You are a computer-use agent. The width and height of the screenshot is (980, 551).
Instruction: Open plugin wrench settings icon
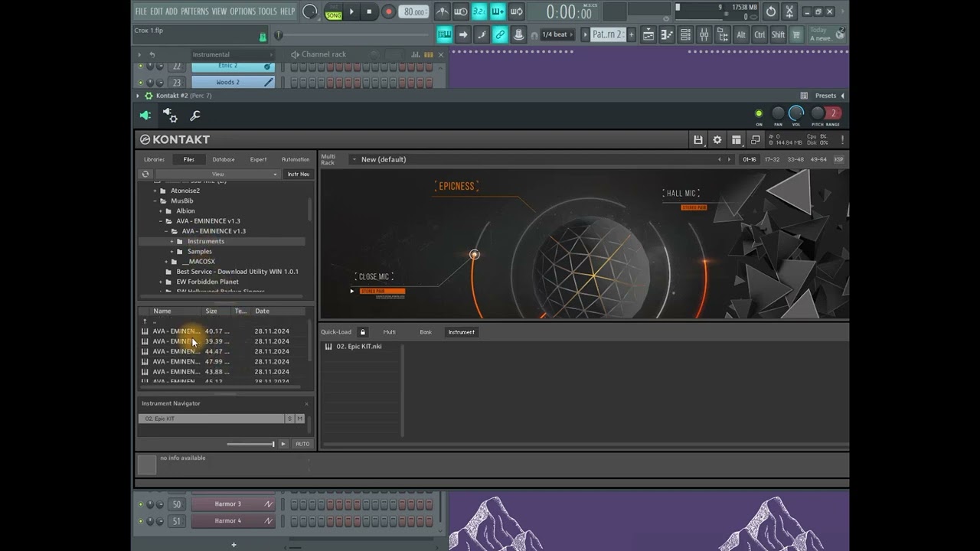pyautogui.click(x=195, y=116)
